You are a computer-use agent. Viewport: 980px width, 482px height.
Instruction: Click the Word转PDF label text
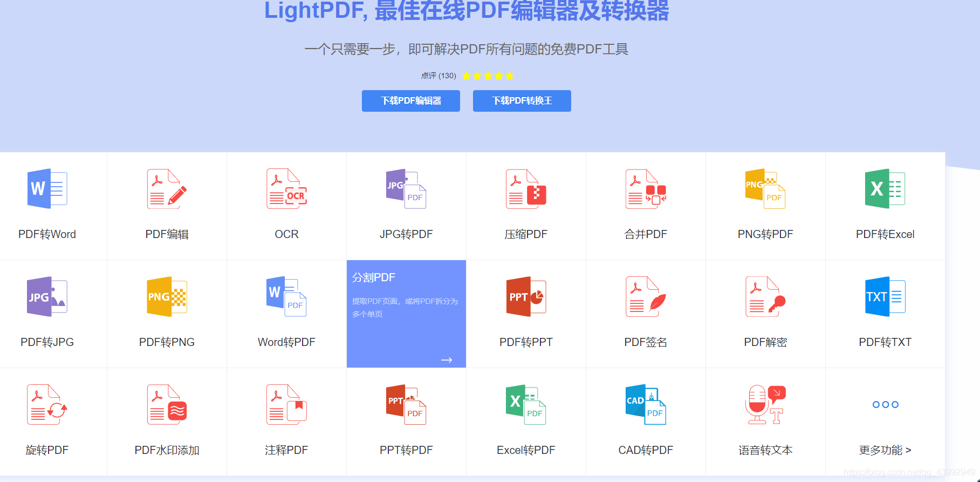point(286,342)
